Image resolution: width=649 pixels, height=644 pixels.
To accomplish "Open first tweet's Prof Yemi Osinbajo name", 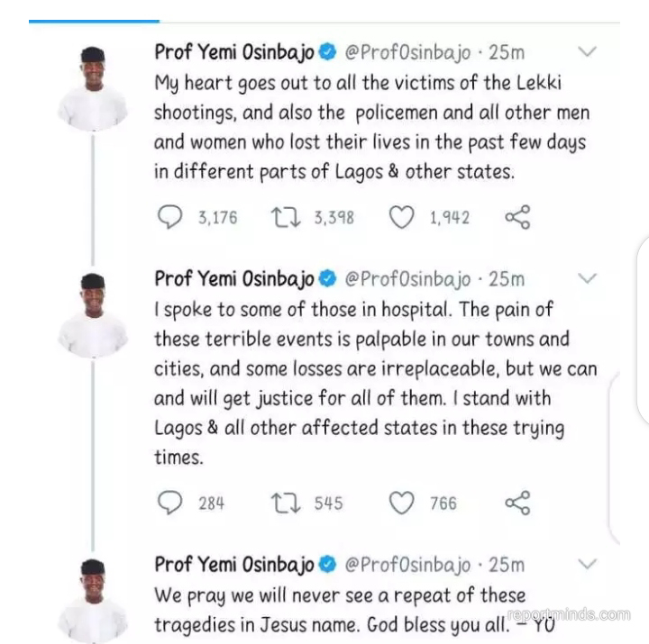I will point(235,53).
